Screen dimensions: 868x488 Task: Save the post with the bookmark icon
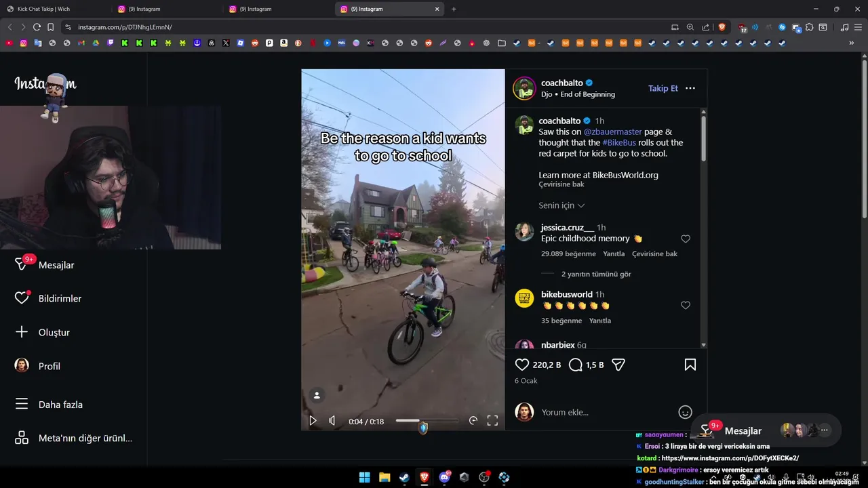(690, 365)
